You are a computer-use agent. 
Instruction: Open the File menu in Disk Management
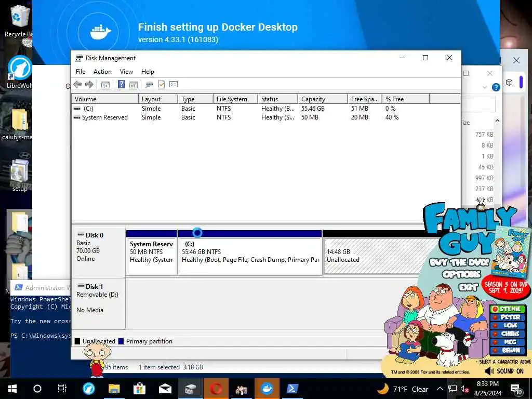81,72
